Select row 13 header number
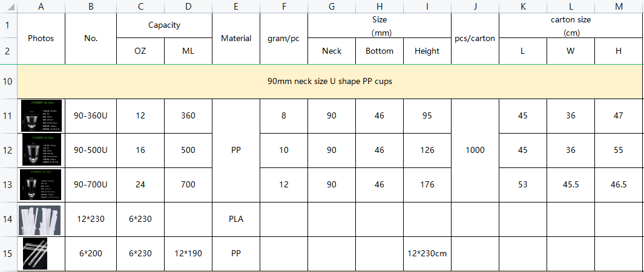The width and height of the screenshot is (644, 272). 8,184
